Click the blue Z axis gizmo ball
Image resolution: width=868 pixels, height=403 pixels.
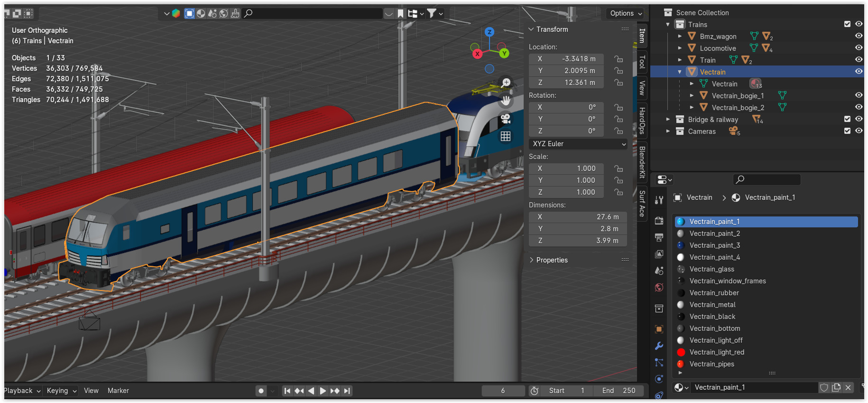pos(489,32)
